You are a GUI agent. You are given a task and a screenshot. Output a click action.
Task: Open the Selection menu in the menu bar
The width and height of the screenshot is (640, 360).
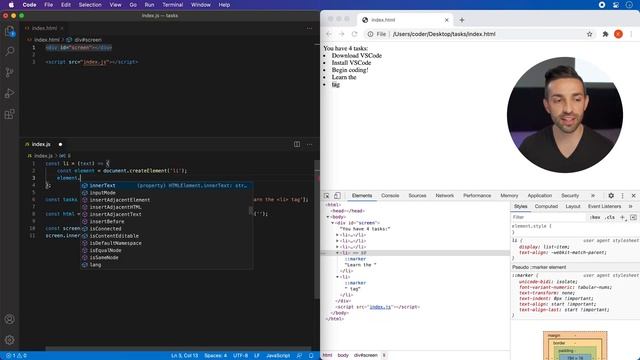coord(90,5)
